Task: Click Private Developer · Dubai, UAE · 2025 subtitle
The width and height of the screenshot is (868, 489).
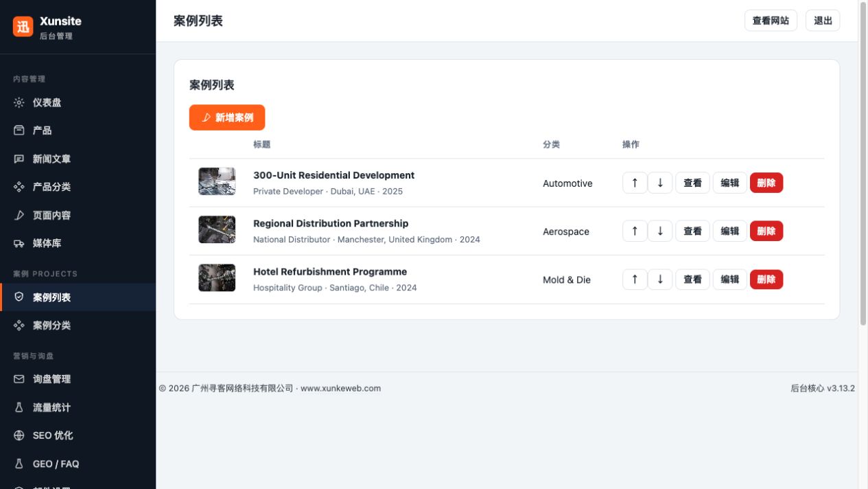Action: tap(328, 192)
